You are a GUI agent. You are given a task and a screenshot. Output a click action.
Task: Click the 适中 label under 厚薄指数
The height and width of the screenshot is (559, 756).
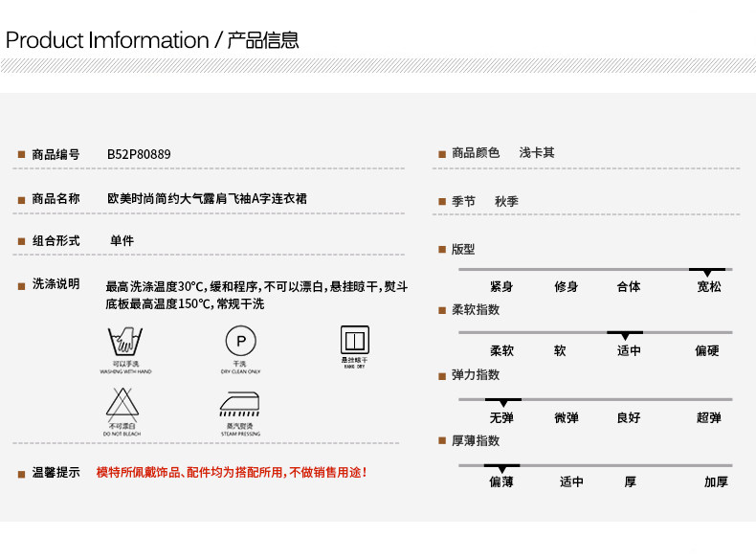click(x=572, y=481)
